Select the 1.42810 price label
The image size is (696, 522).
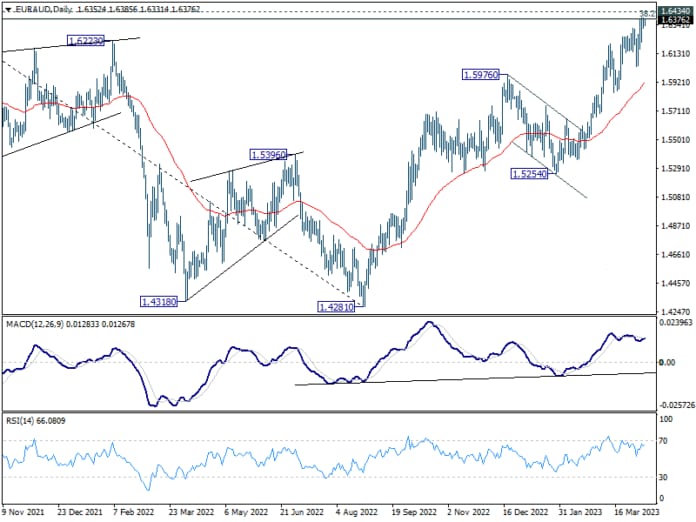(336, 307)
